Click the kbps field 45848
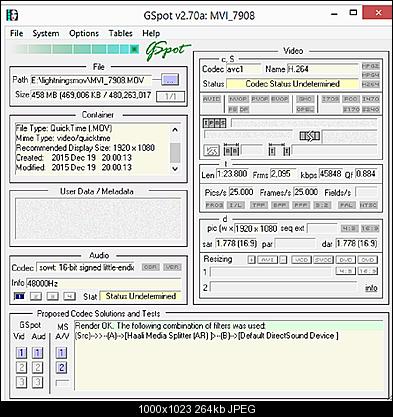Screen dimensions: 393x417 coord(331,174)
